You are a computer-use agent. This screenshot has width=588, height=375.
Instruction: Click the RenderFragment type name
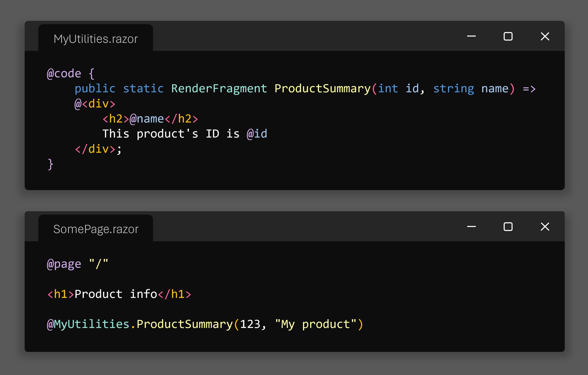click(219, 89)
